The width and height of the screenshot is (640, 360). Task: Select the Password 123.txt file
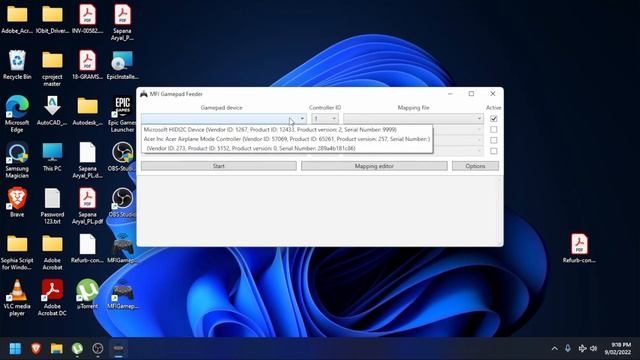52,206
